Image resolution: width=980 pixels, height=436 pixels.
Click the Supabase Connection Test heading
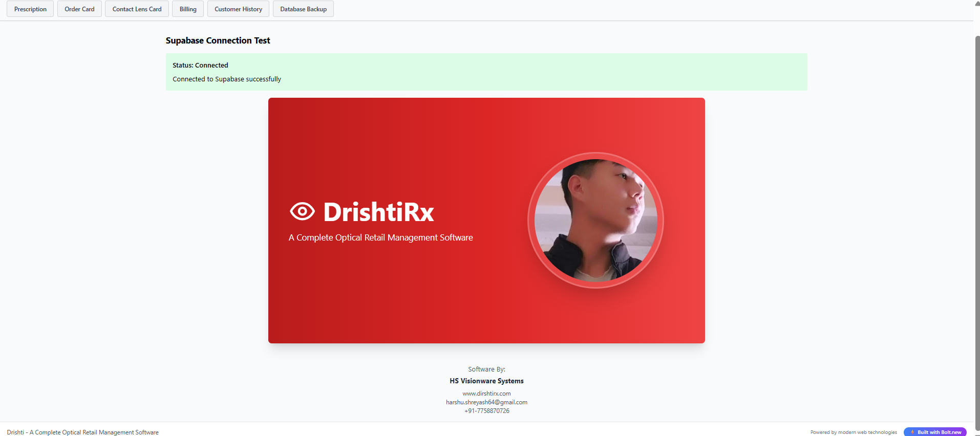pos(218,40)
